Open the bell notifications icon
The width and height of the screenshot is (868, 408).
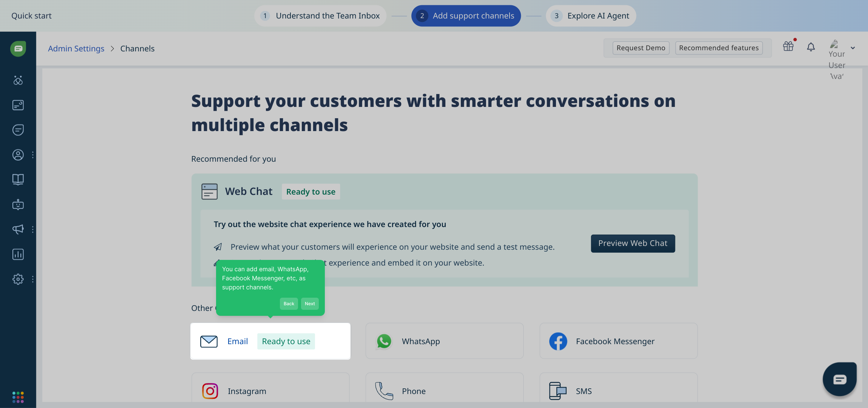tap(811, 47)
